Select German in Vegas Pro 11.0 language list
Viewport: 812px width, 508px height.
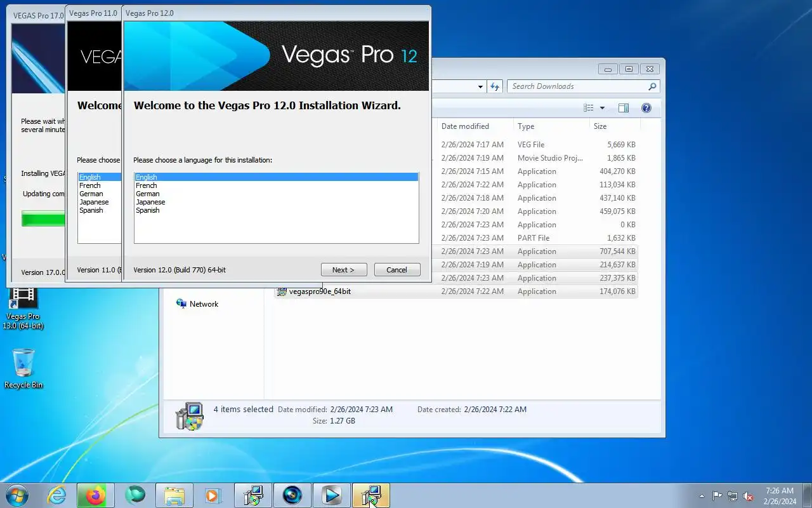coord(100,194)
